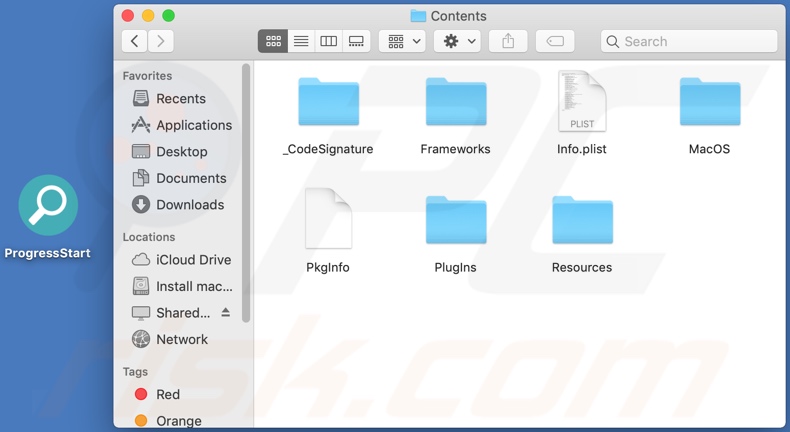Open Downloads in the sidebar

180,205
